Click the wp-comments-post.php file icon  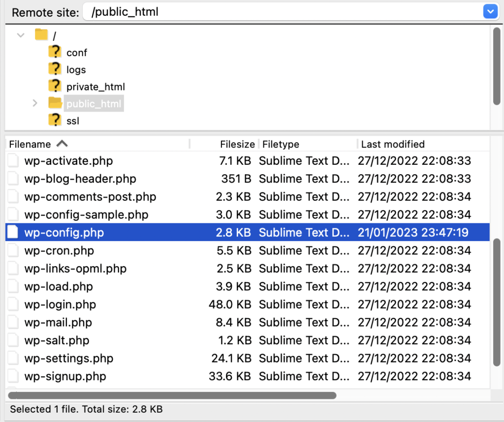(x=13, y=197)
